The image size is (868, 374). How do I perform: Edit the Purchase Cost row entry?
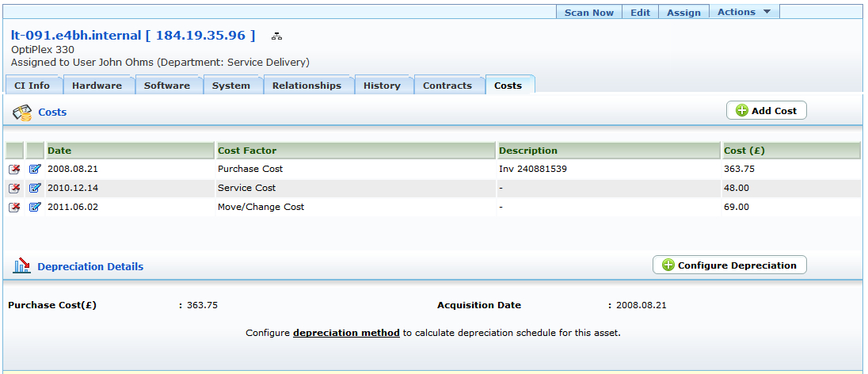(35, 169)
